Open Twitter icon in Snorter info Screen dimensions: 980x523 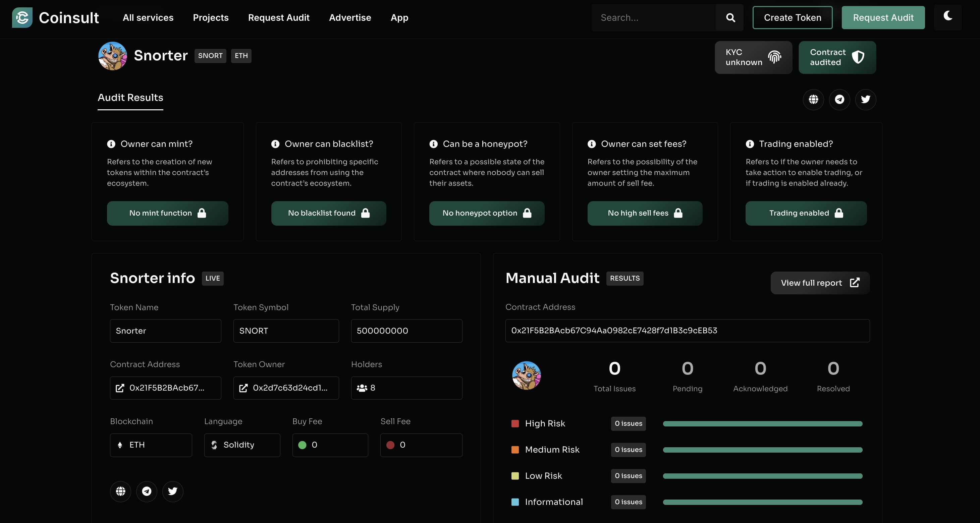173,491
